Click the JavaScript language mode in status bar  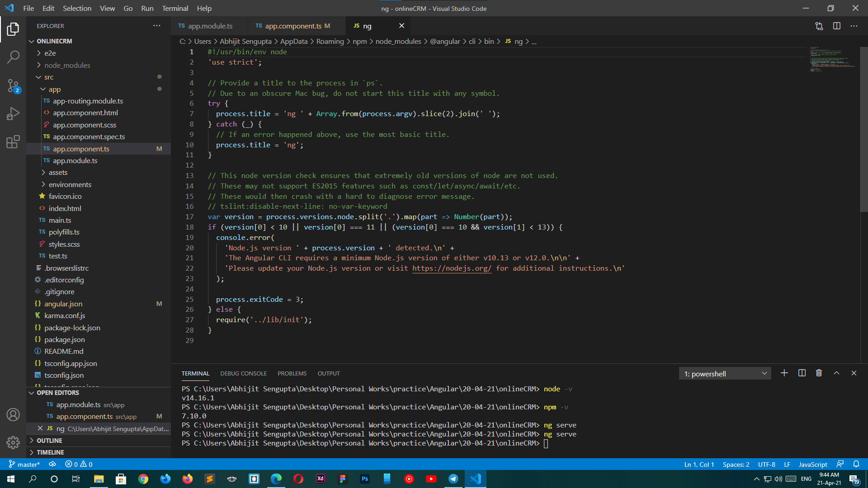click(x=812, y=464)
